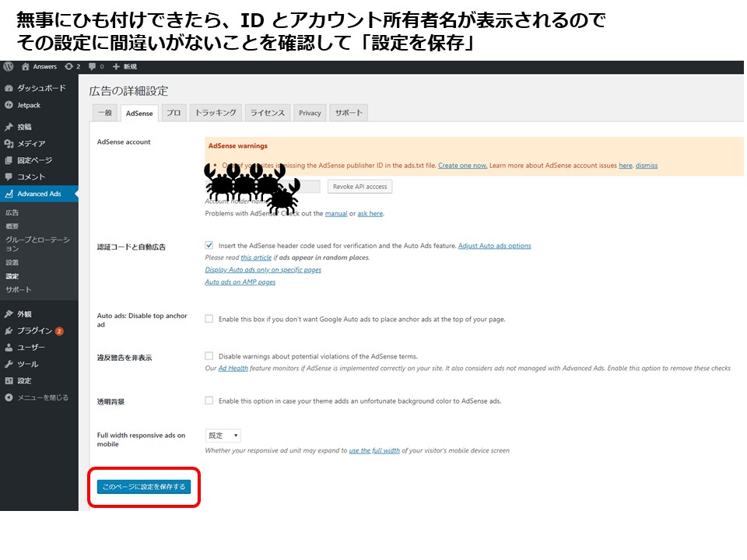Open the Adjust Auto ads options link
Screen dimensions: 747x560
495,246
